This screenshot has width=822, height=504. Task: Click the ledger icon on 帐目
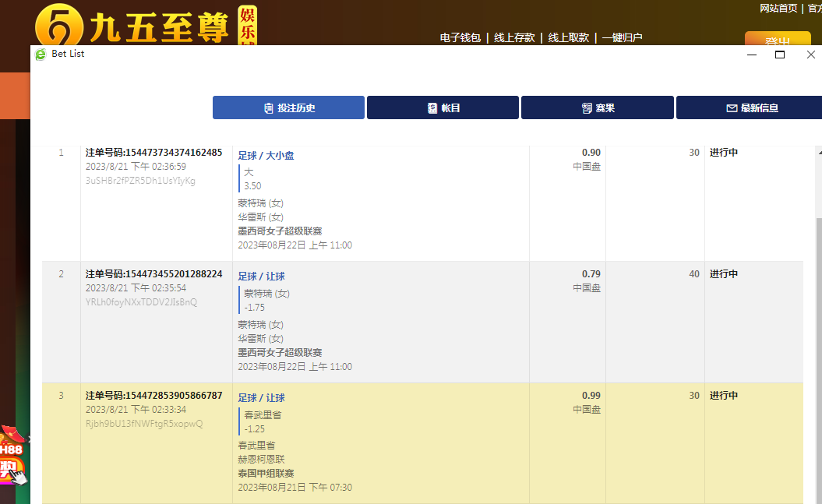pyautogui.click(x=432, y=108)
